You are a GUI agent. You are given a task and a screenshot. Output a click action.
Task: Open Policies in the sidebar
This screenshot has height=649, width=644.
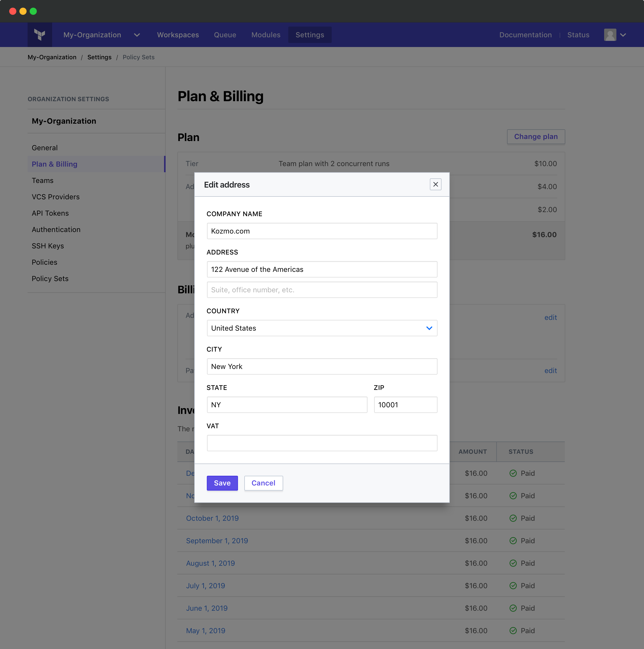pyautogui.click(x=44, y=262)
